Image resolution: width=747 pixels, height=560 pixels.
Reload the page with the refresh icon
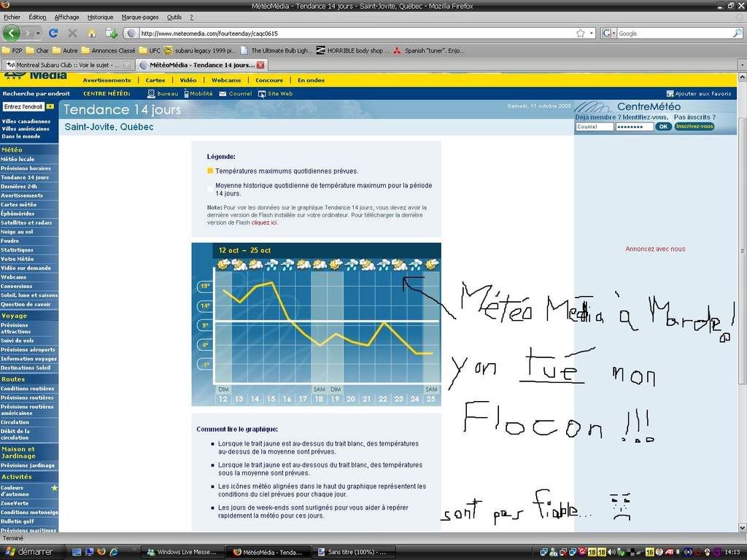[x=53, y=34]
